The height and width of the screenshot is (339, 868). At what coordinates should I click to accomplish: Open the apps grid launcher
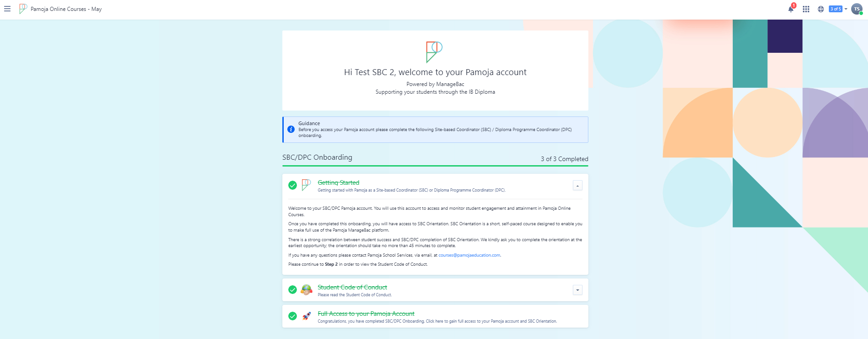[x=806, y=9]
